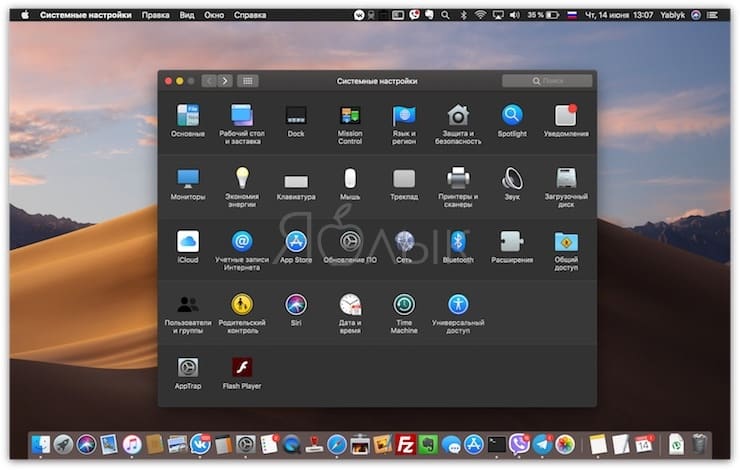Open the Трекпад preferences pane
740x470 pixels.
pyautogui.click(x=404, y=184)
